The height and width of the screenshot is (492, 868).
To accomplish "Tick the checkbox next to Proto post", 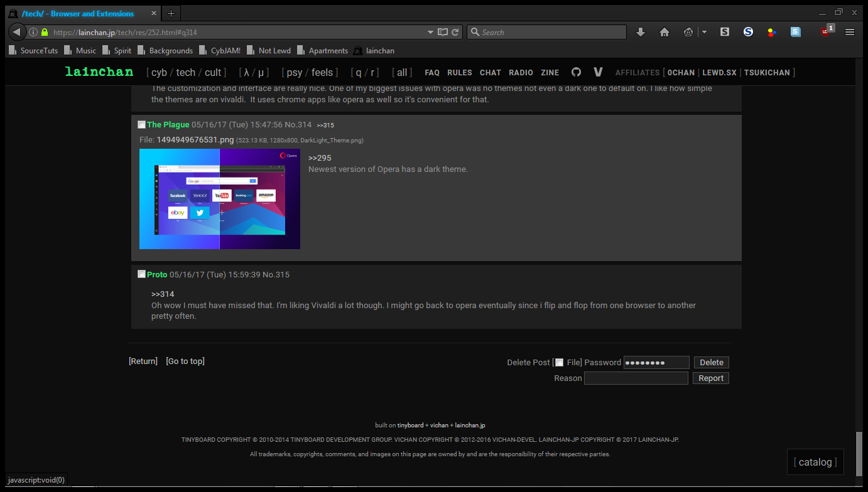I will 141,274.
